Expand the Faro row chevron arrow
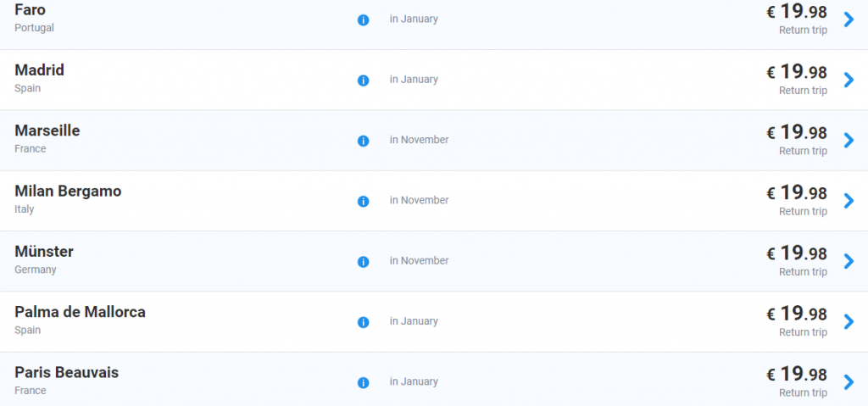The image size is (868, 406). tap(849, 19)
